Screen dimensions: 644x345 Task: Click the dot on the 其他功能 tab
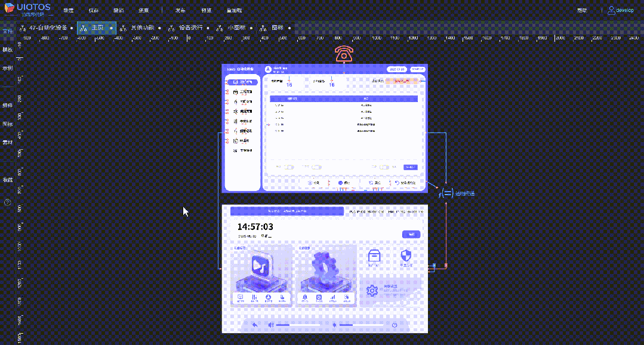159,28
